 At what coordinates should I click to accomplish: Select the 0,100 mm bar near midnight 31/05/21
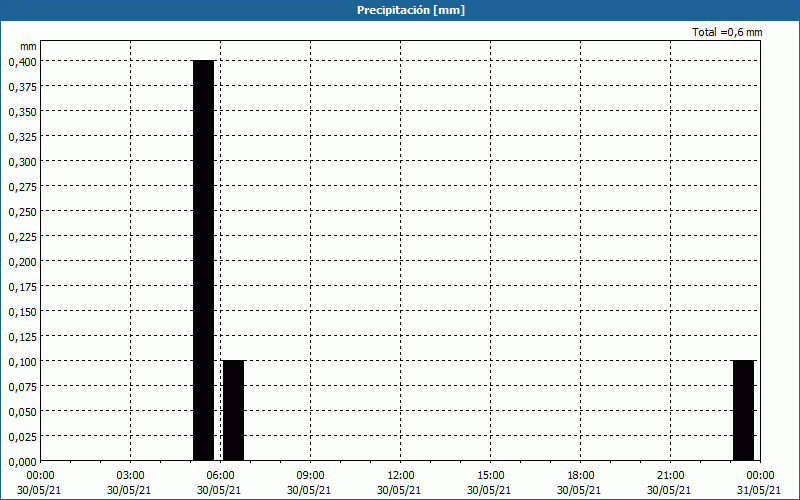[743, 411]
